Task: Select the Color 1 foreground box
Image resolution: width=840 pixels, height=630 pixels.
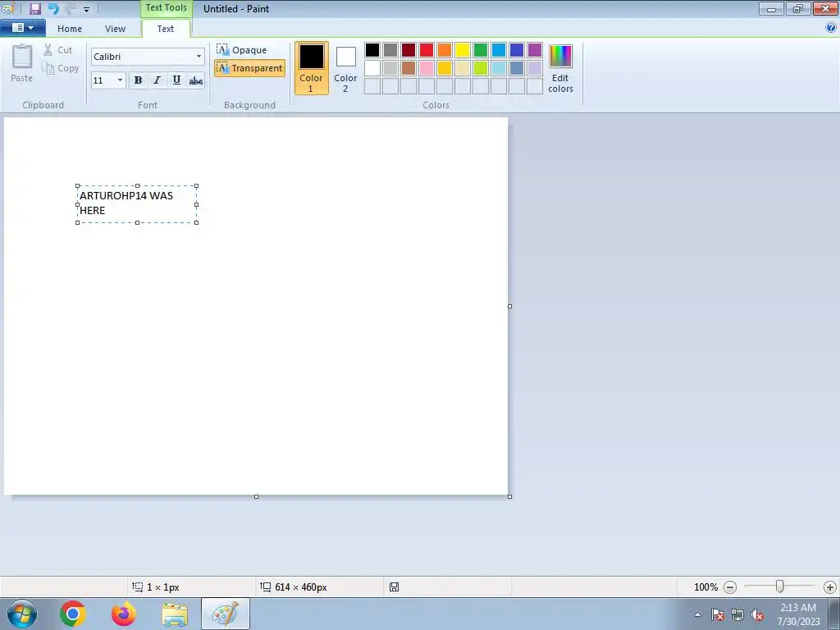Action: [311, 68]
